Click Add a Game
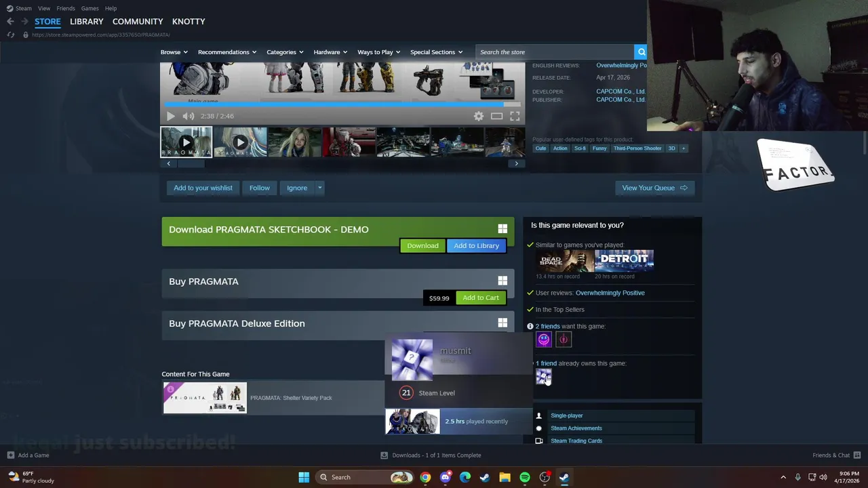 [x=28, y=455]
